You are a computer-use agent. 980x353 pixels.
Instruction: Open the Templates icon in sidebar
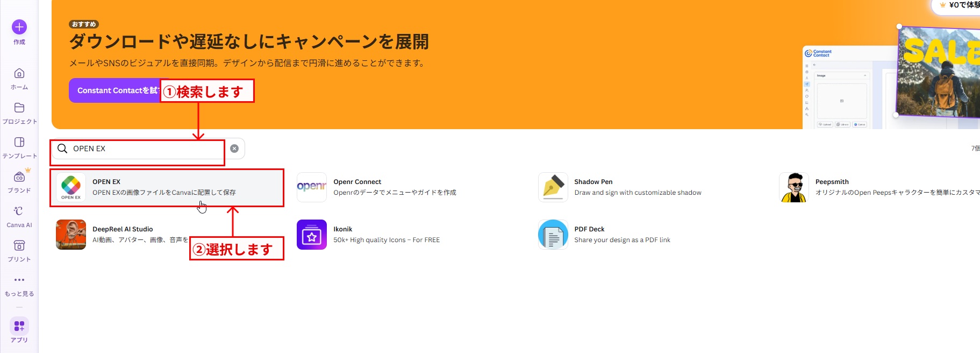[x=19, y=142]
